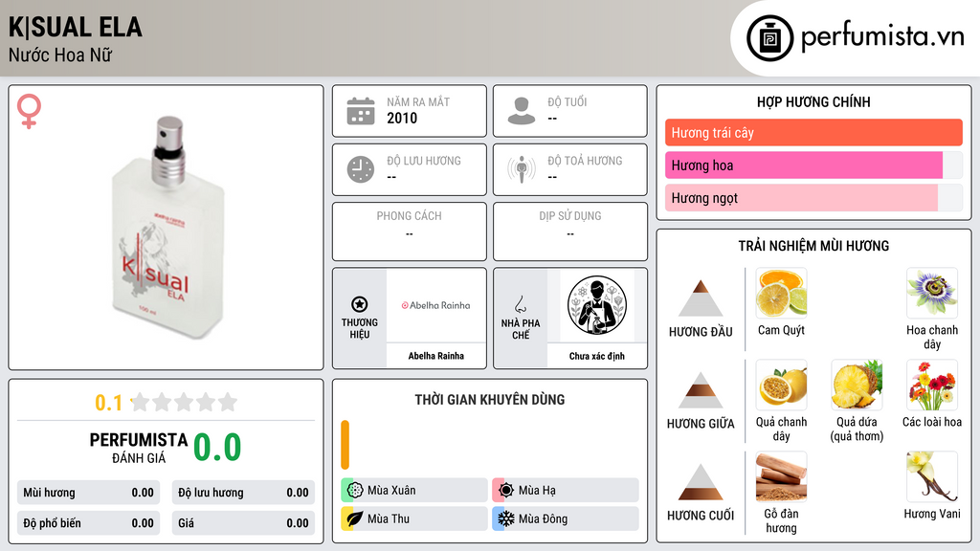Click the Hương ngọt accord bar
The width and height of the screenshot is (980, 551).
(813, 197)
